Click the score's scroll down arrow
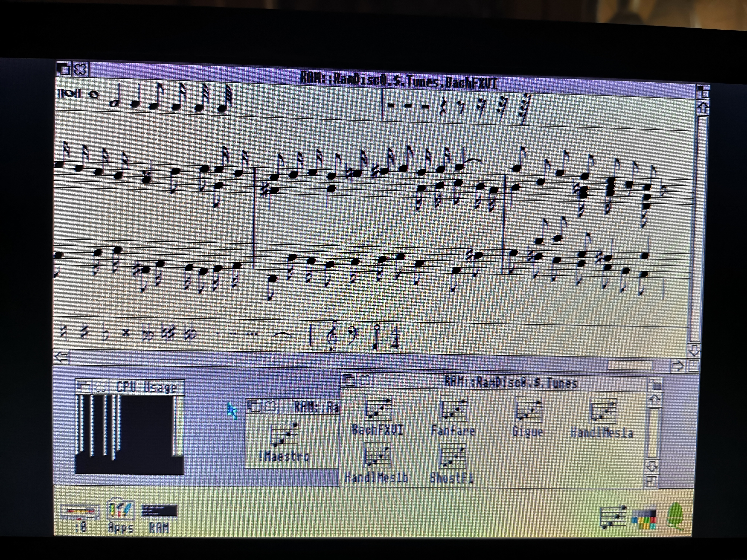Image resolution: width=747 pixels, height=560 pixels. point(694,351)
